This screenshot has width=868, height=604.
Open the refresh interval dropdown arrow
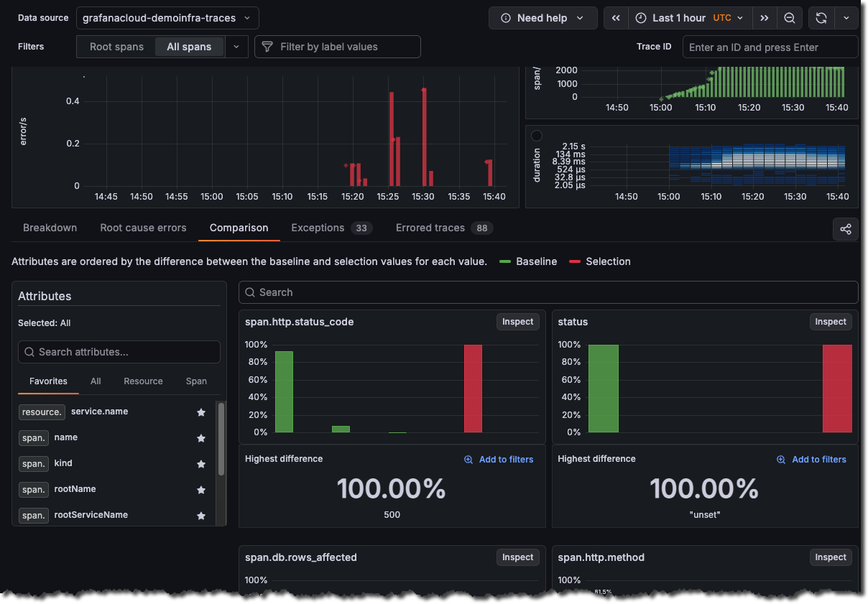(846, 18)
